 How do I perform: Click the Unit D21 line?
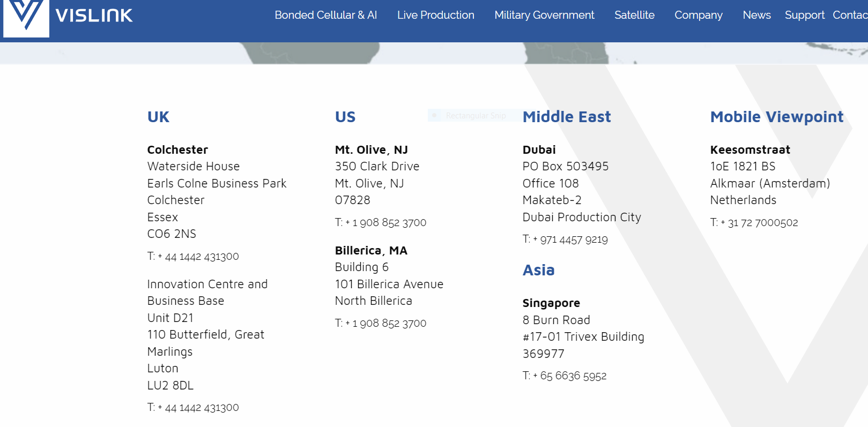170,318
